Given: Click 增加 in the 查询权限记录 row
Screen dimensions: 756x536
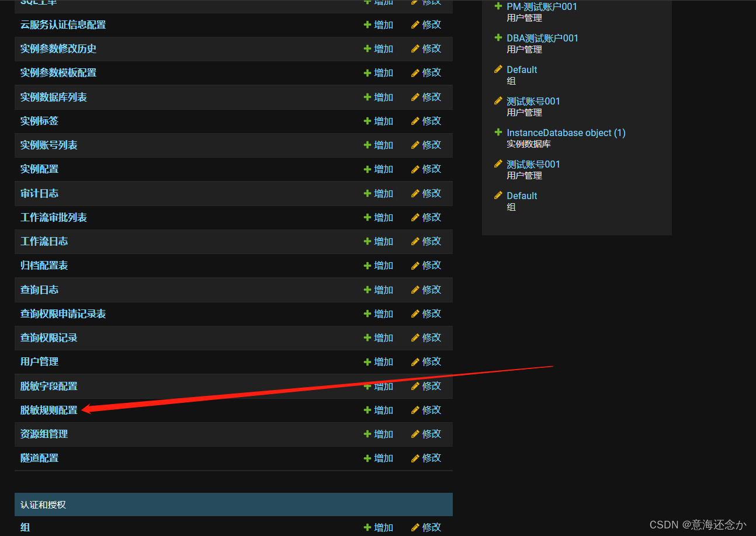Looking at the screenshot, I should tap(379, 337).
